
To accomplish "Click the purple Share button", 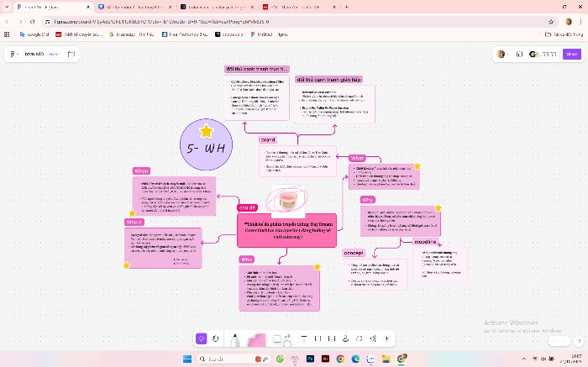I will (572, 55).
